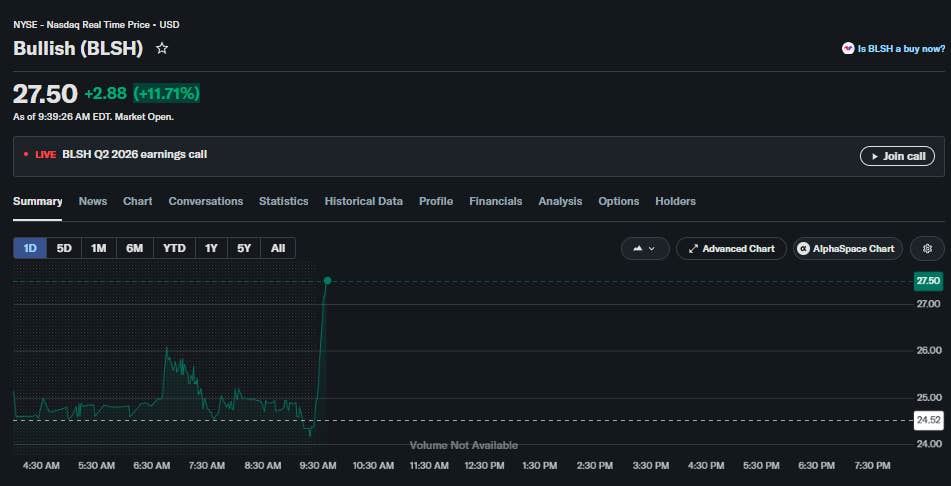Open the Historical Data tab
The image size is (951, 486).
pyautogui.click(x=363, y=201)
